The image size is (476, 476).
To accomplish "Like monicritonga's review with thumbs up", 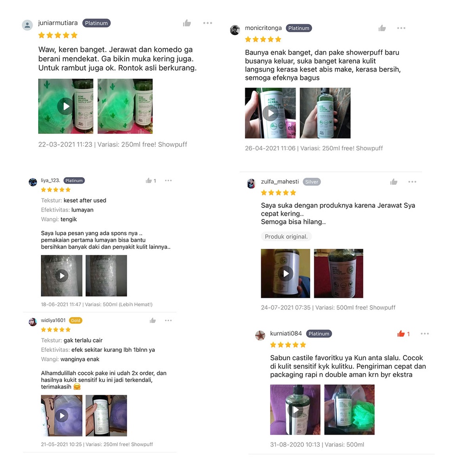I will [382, 28].
